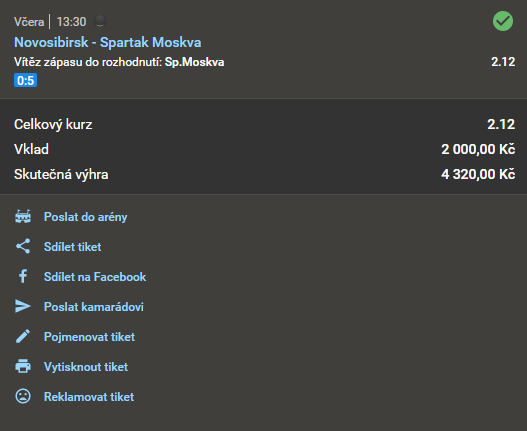The width and height of the screenshot is (527, 431).
Task: Click the pencil rename icon
Action: (23, 336)
